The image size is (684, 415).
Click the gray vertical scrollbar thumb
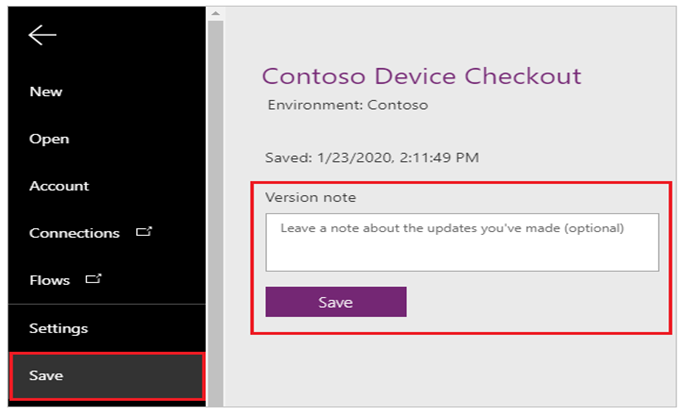coord(215,213)
